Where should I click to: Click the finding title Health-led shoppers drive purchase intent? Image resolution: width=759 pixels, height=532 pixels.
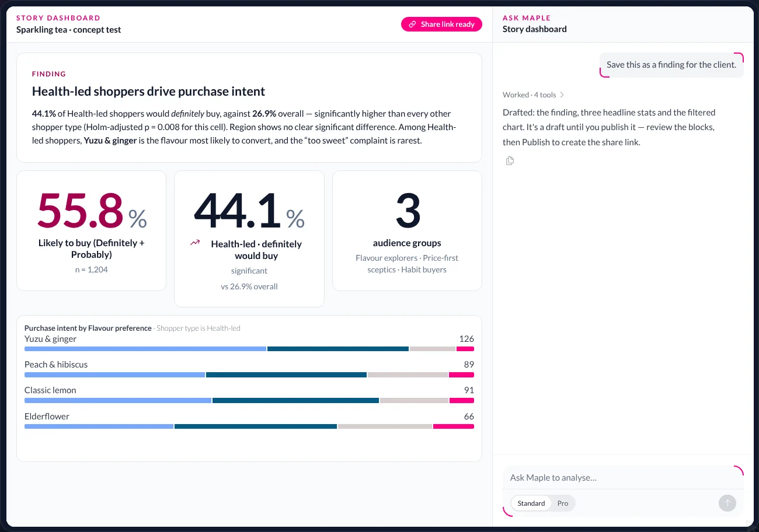pyautogui.click(x=148, y=91)
